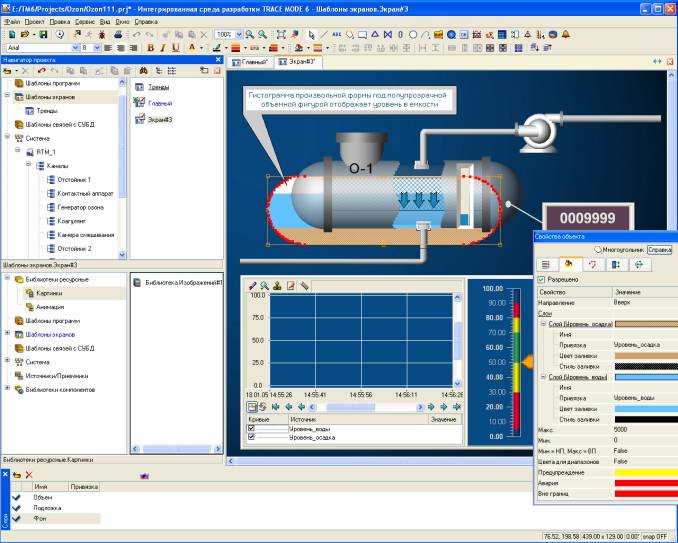This screenshot has height=543, width=678.
Task: Toggle Bold text formatting button
Action: pos(151,47)
